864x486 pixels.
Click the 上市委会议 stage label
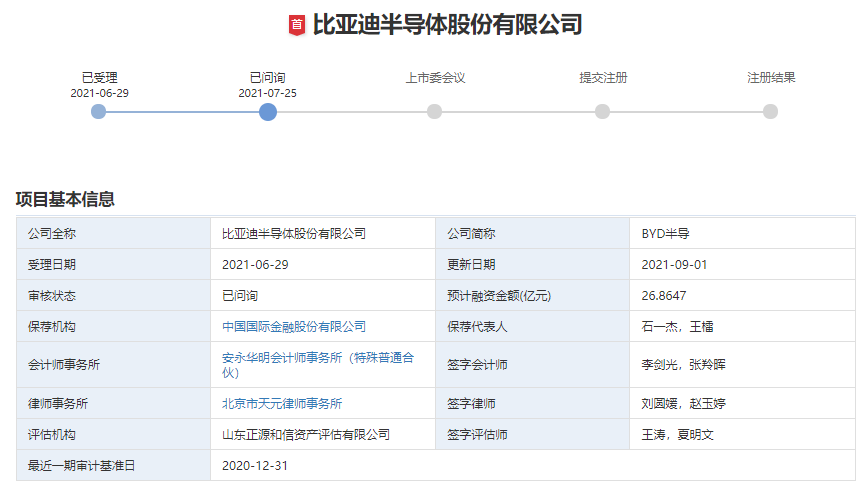[x=435, y=78]
